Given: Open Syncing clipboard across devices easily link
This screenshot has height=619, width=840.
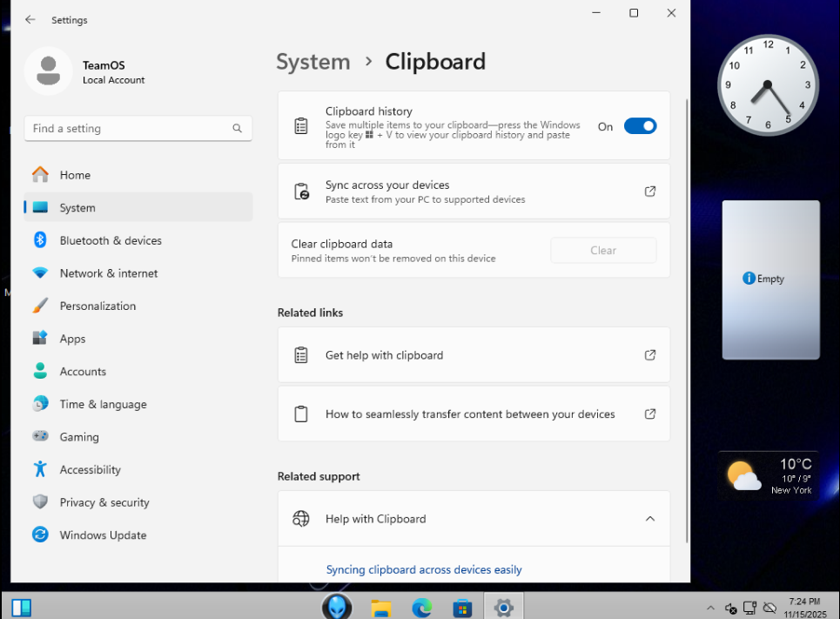Looking at the screenshot, I should [424, 570].
